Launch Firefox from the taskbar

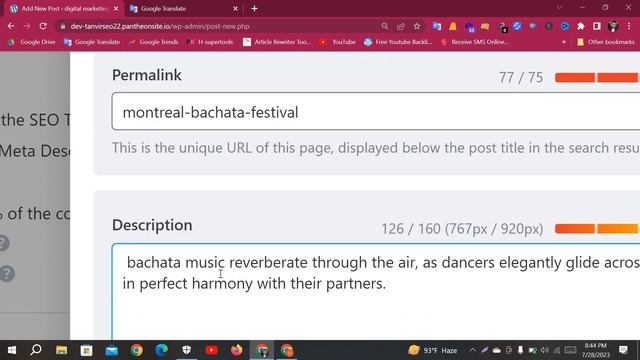[x=236, y=350]
